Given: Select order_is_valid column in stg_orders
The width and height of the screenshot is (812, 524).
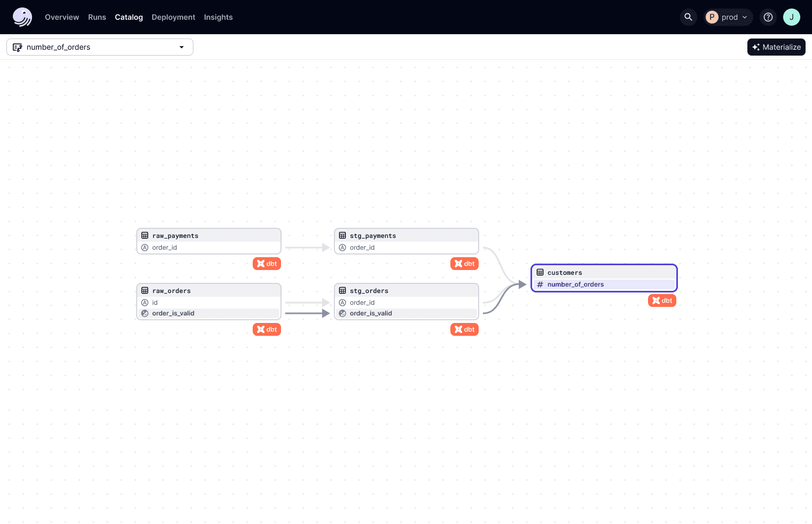Looking at the screenshot, I should [x=371, y=313].
